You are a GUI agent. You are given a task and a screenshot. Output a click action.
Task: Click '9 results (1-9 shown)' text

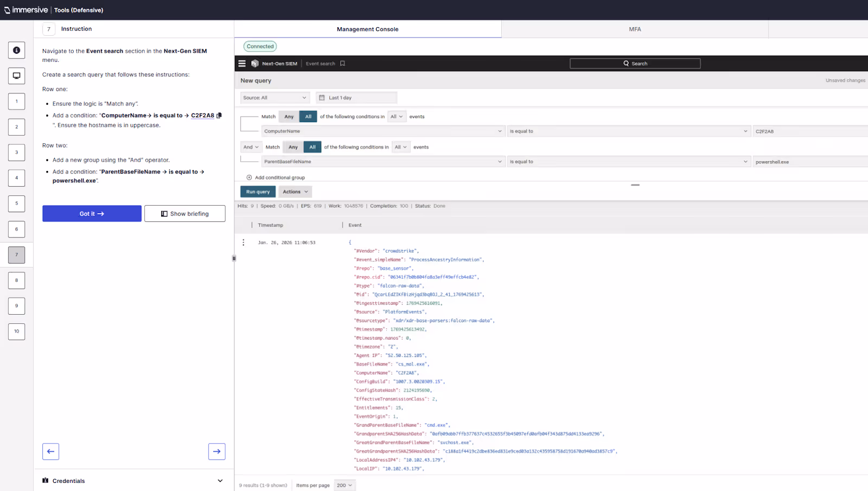[263, 486]
